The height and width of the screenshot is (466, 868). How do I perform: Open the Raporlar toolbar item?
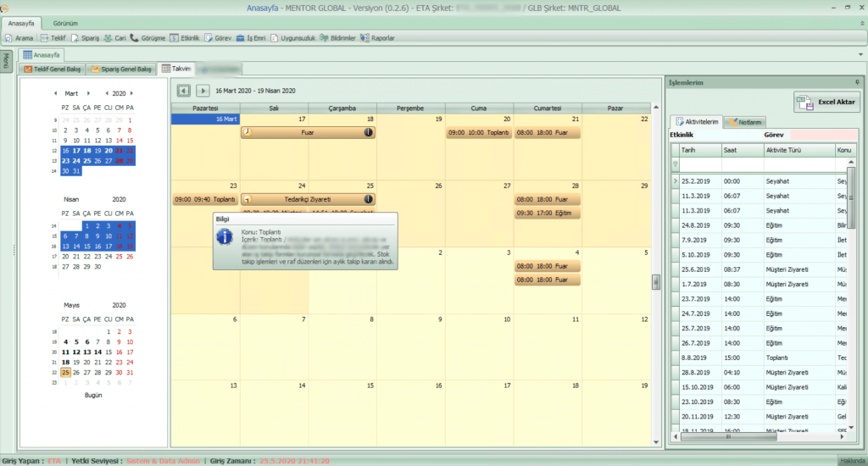coord(377,38)
